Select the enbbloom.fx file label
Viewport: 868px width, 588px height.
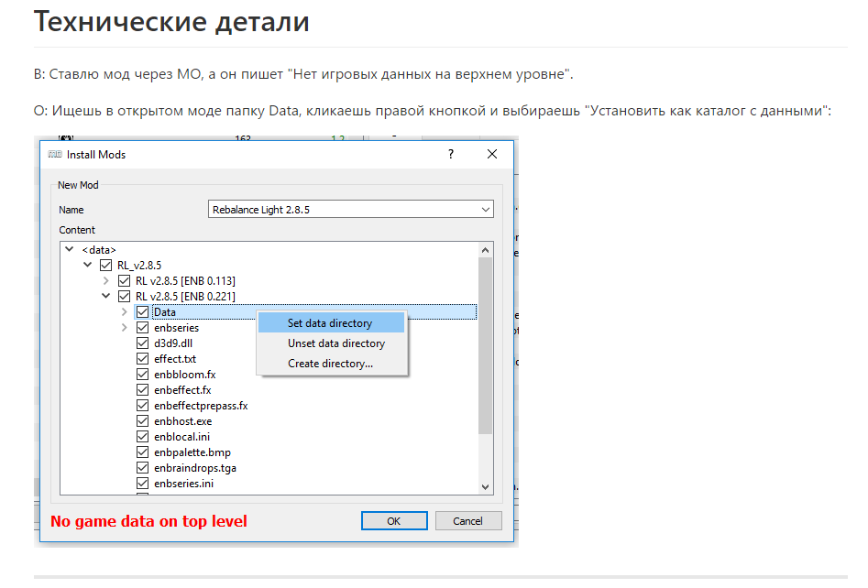point(185,375)
